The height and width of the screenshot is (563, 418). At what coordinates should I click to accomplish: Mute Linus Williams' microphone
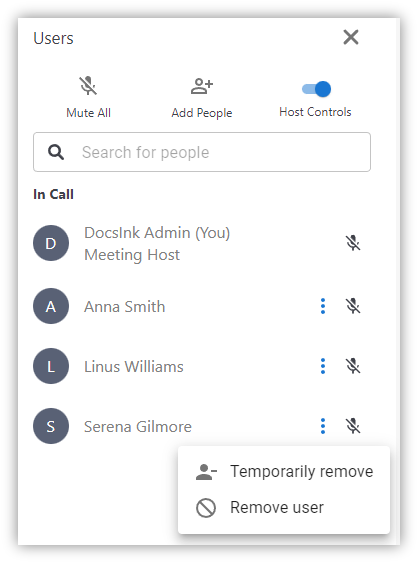(353, 366)
